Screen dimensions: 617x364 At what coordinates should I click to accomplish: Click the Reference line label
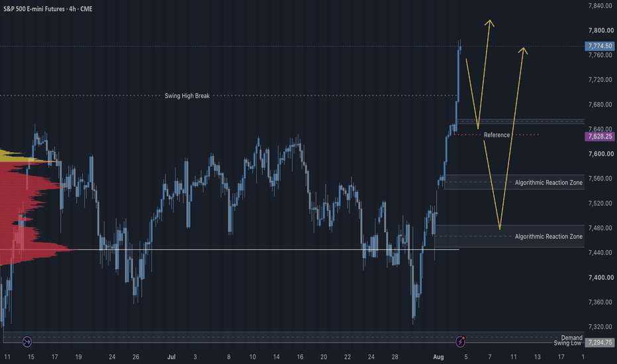(497, 135)
